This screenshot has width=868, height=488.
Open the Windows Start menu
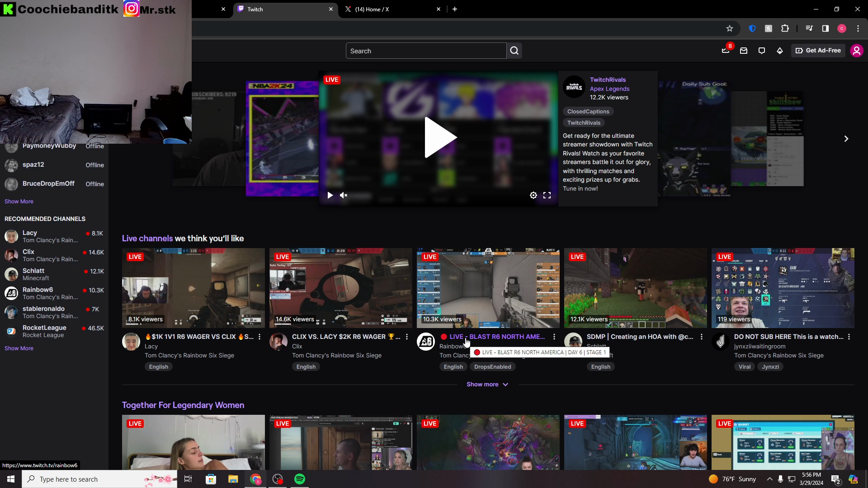coord(11,479)
